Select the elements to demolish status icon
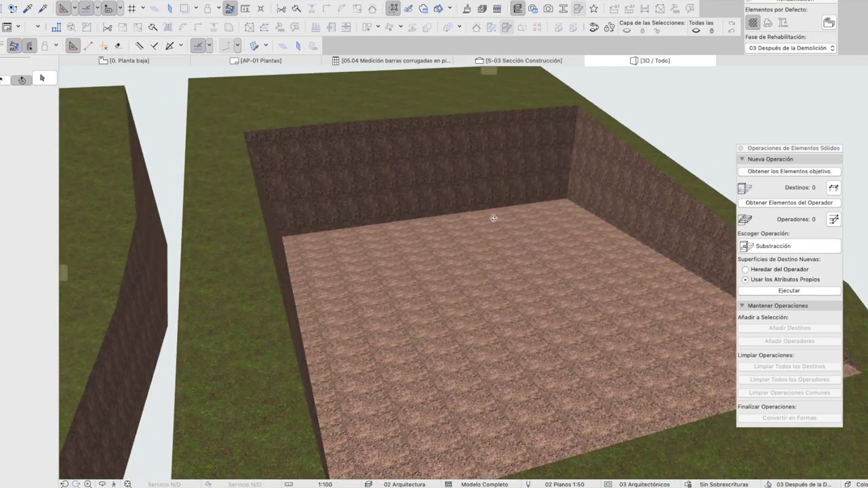 tap(768, 23)
